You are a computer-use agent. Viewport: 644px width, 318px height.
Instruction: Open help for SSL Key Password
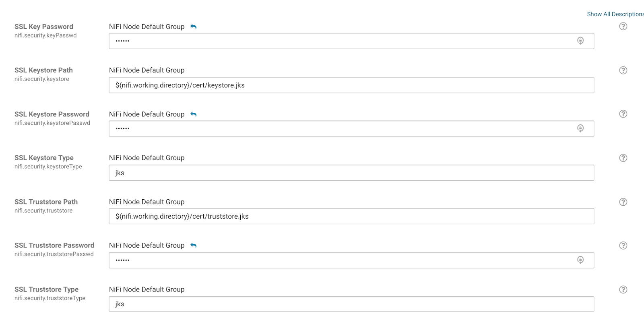click(x=623, y=27)
